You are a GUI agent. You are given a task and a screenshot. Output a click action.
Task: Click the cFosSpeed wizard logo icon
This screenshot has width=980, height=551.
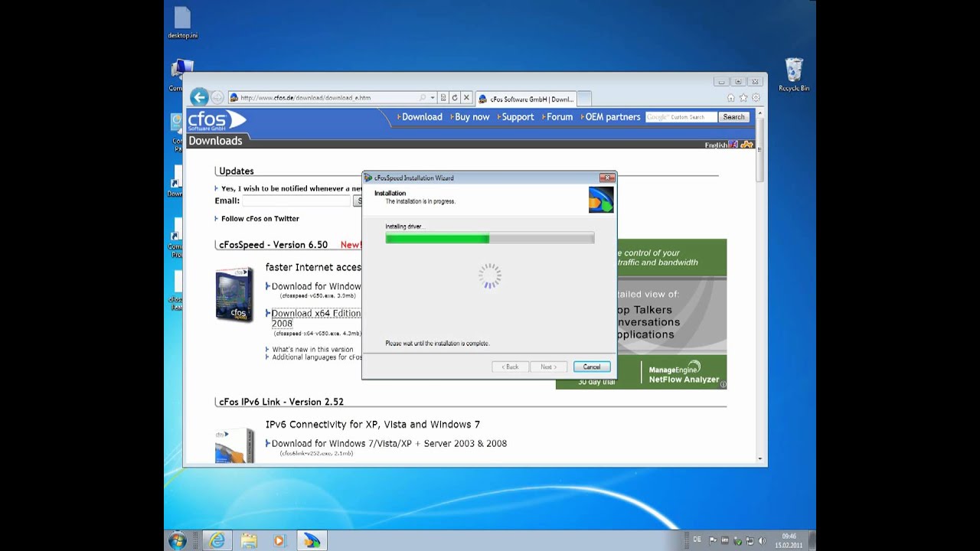click(601, 200)
